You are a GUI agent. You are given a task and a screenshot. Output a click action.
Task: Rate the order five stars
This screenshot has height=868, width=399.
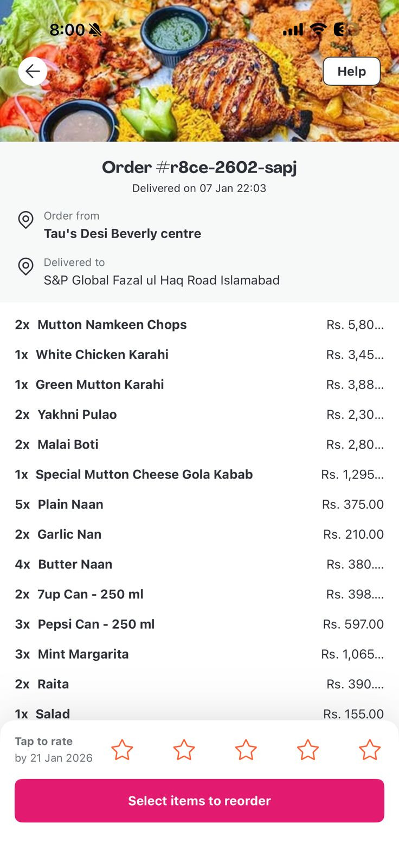369,750
